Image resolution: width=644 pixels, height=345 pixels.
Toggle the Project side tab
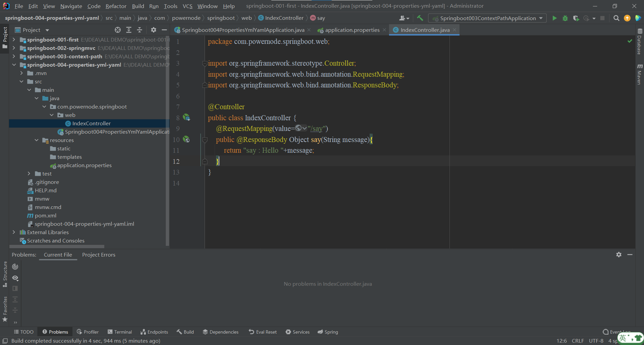pos(5,38)
